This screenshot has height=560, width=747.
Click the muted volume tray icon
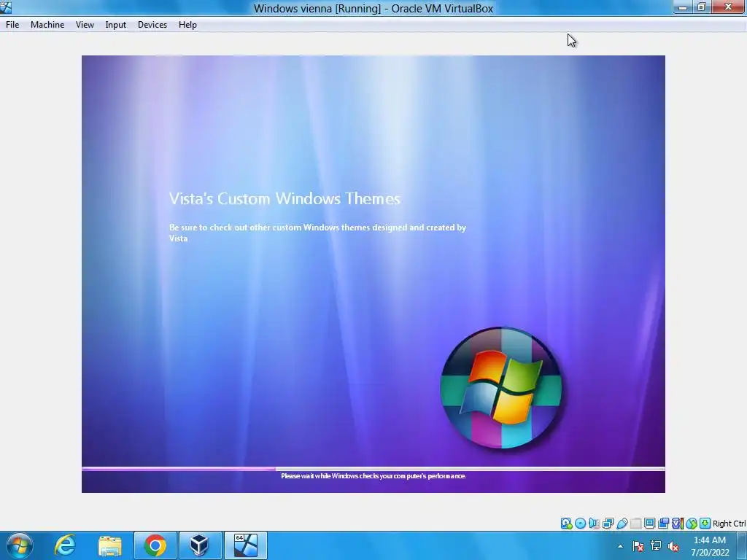pos(673,546)
